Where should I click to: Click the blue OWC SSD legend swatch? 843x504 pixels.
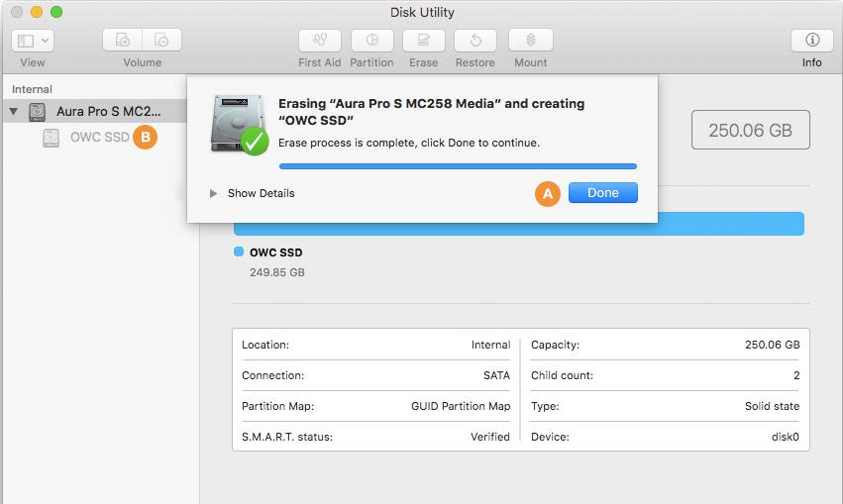tap(239, 252)
